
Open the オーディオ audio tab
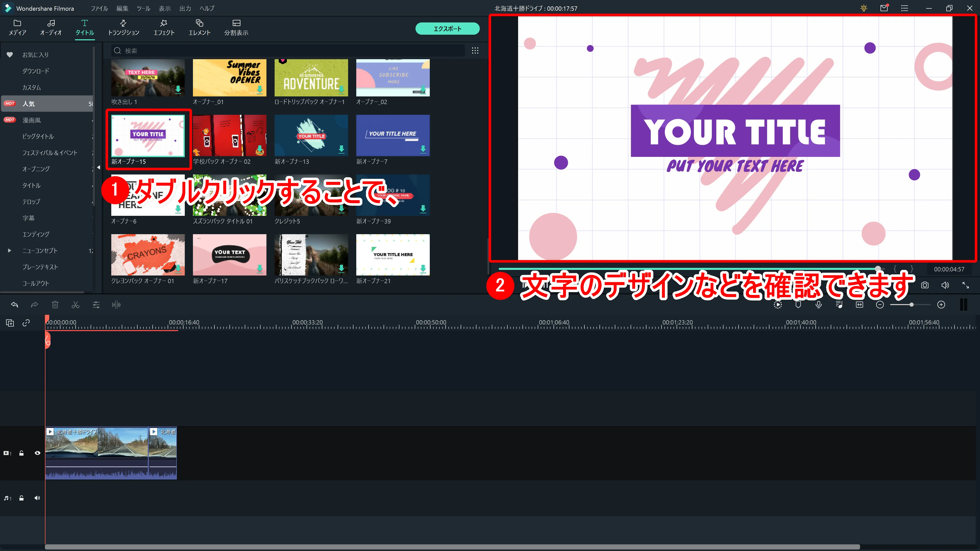click(51, 28)
